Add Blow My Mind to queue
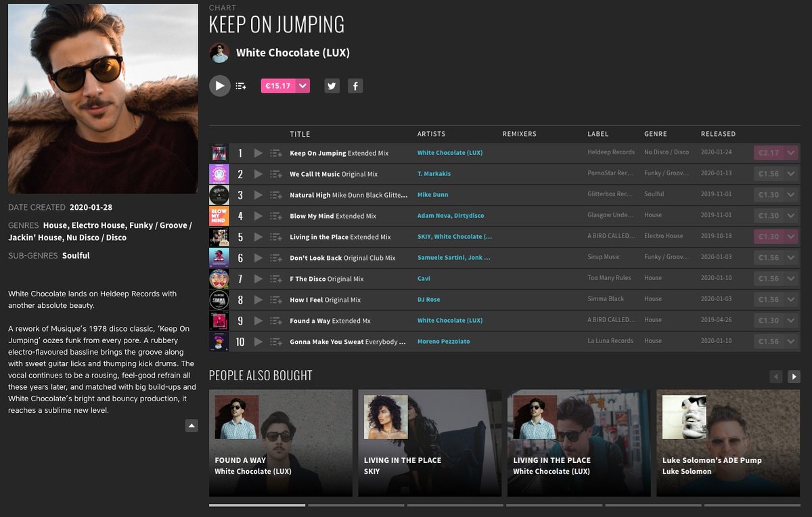 tap(275, 216)
